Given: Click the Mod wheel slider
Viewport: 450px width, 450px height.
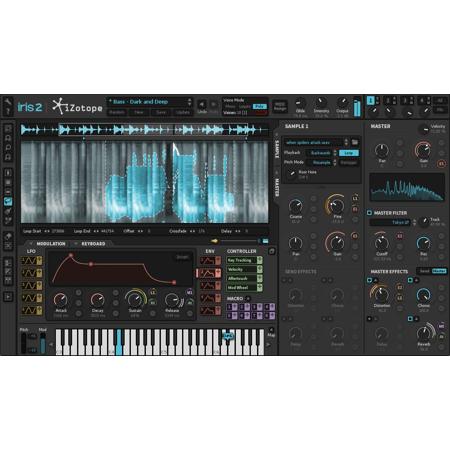Looking at the screenshot, I should (43, 343).
